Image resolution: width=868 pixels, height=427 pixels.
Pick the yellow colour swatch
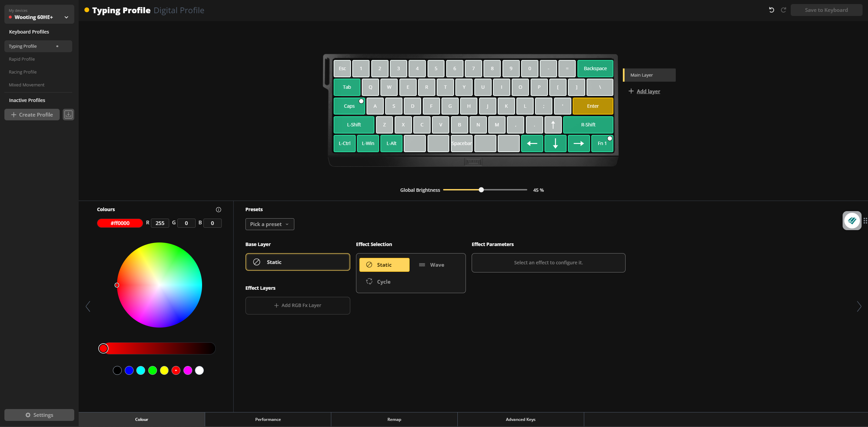164,370
